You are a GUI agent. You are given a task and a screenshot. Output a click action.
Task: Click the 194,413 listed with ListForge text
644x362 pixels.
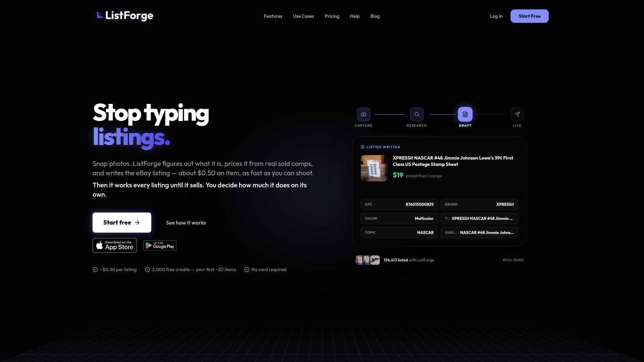point(409,260)
